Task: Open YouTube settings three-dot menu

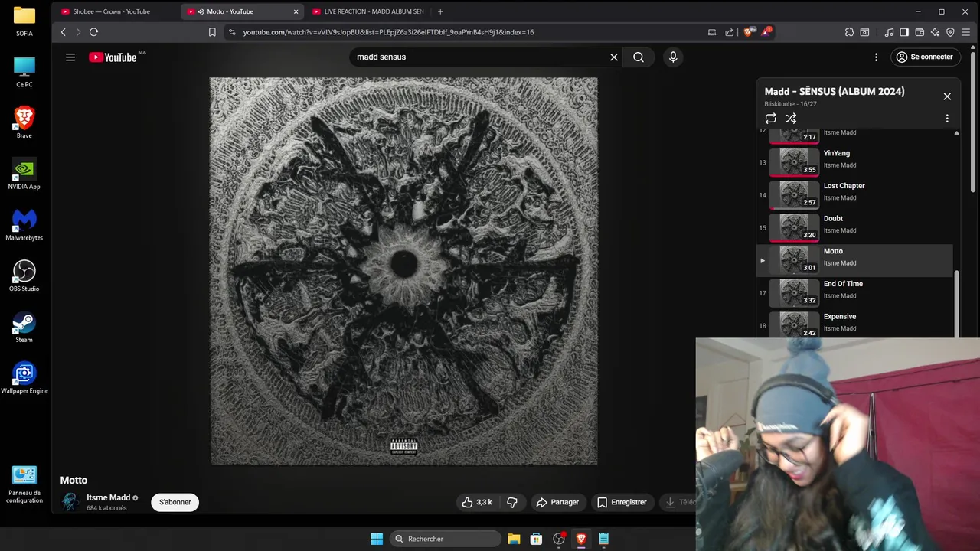Action: [877, 57]
